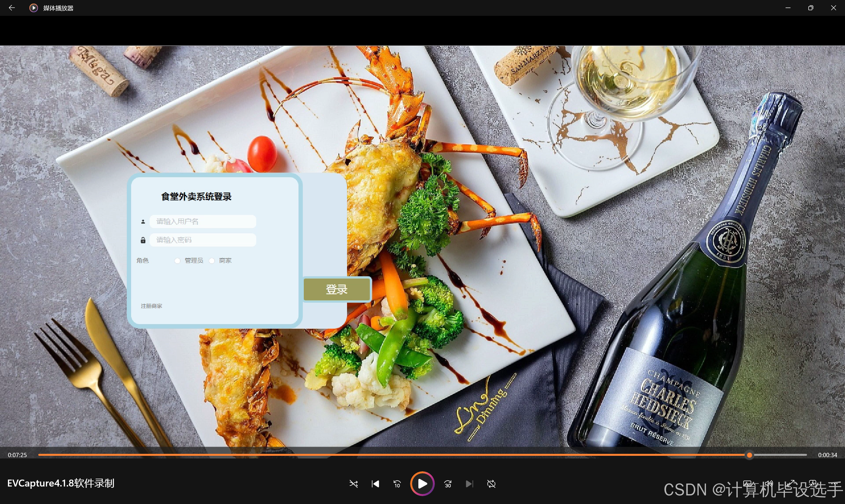
Task: Rewind 10 seconds
Action: [397, 484]
